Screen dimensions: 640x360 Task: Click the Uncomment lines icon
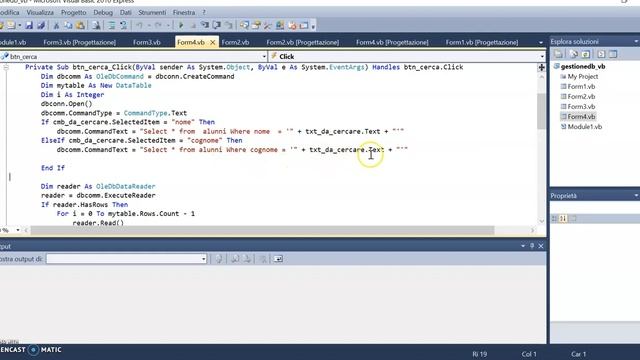click(123, 25)
